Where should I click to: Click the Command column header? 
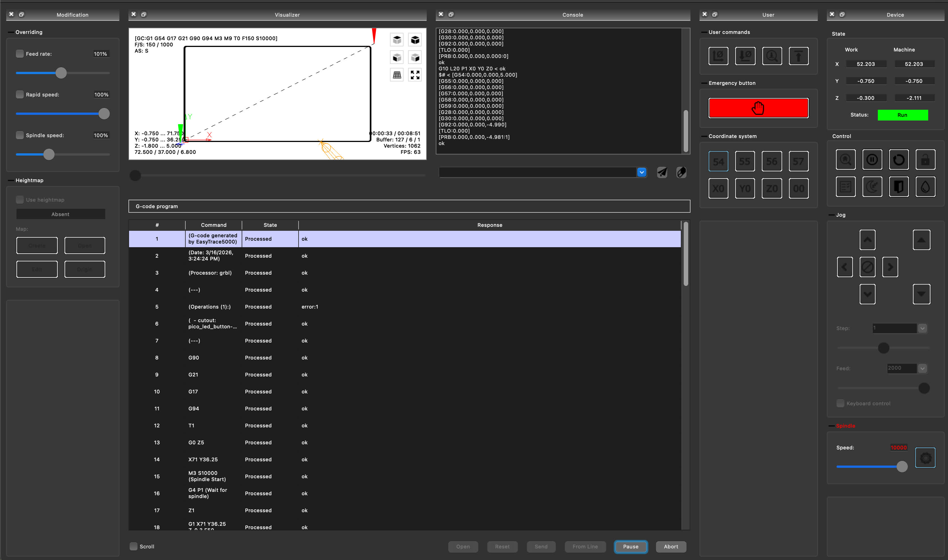click(x=213, y=225)
